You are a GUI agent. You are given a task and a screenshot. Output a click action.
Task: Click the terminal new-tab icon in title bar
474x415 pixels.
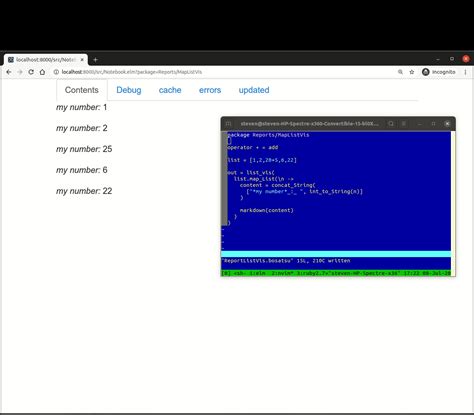(x=228, y=124)
